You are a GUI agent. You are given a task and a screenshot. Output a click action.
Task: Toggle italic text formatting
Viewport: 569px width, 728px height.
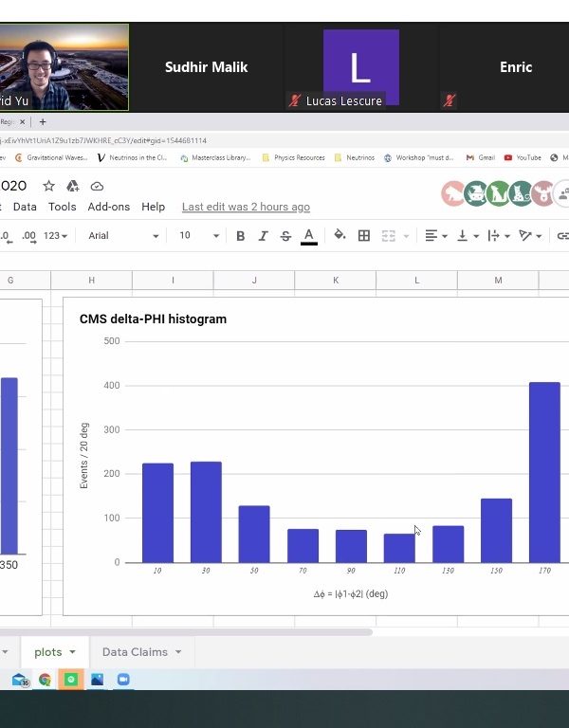[263, 236]
